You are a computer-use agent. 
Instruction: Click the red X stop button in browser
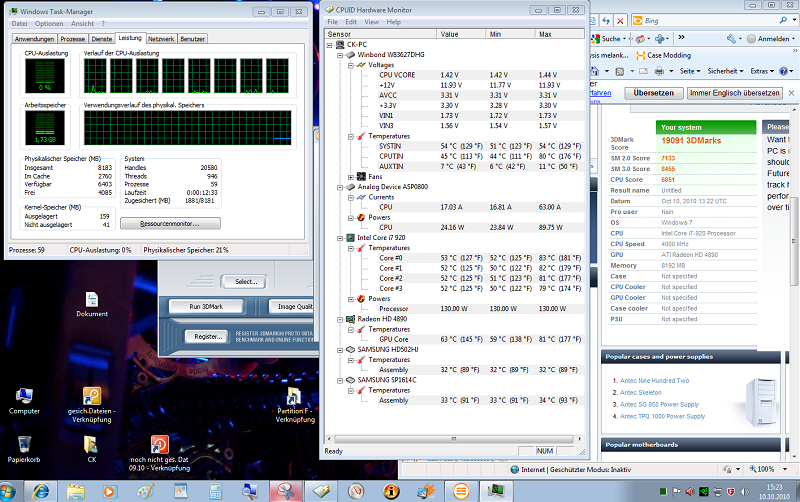pyautogui.click(x=620, y=21)
